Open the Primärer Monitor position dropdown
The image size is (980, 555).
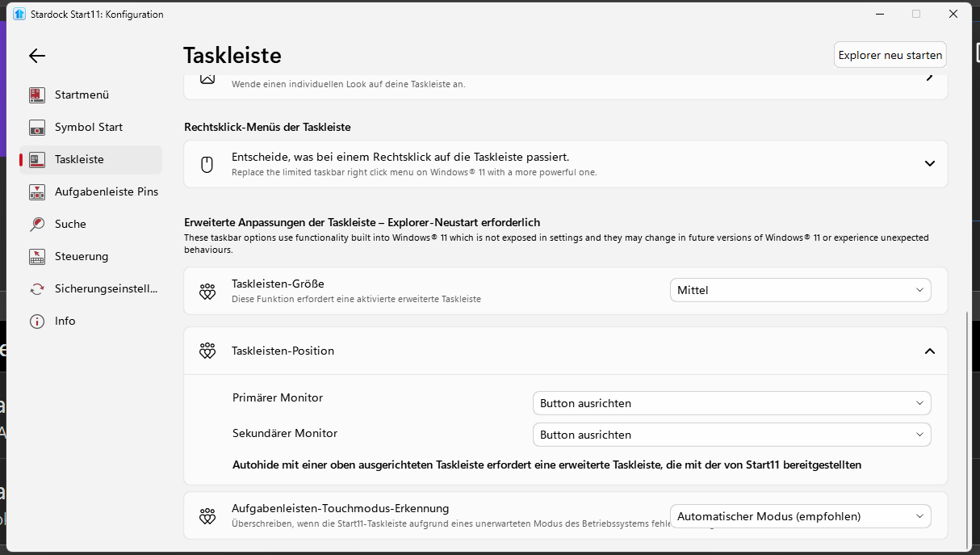(x=731, y=403)
